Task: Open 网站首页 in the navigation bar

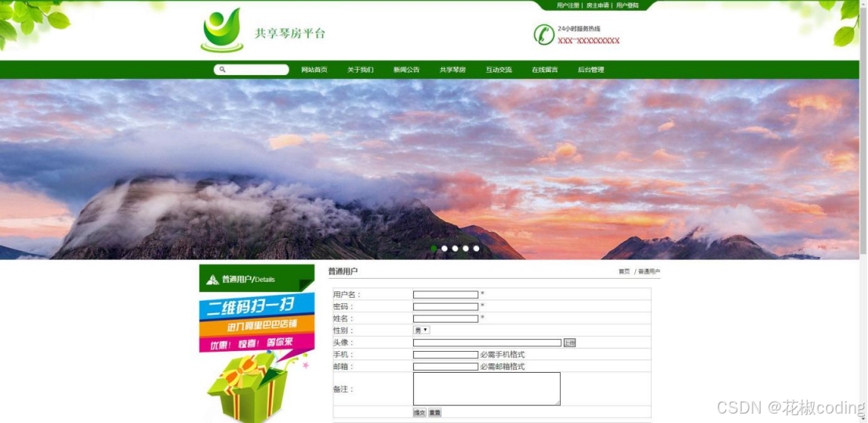Action: (x=314, y=70)
